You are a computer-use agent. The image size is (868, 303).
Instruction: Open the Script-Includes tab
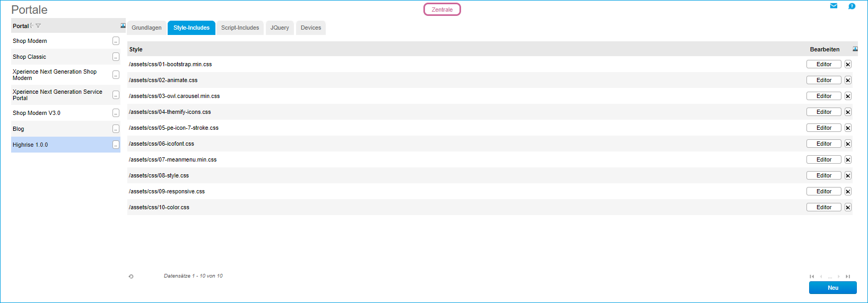[240, 28]
